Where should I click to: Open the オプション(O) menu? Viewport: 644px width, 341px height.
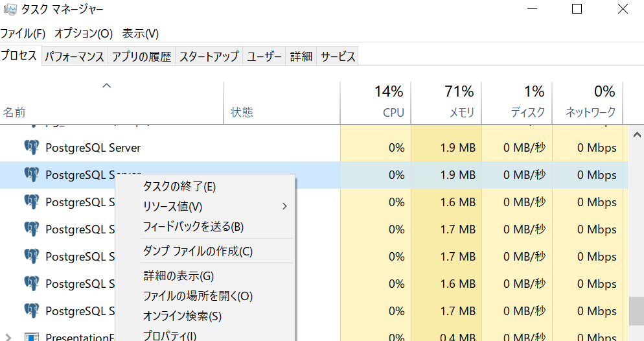coord(84,33)
